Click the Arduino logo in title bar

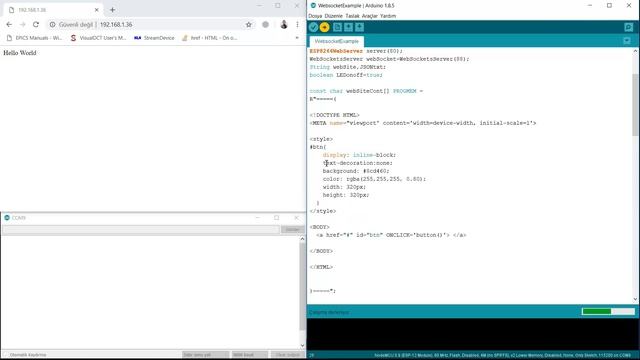pyautogui.click(x=313, y=6)
